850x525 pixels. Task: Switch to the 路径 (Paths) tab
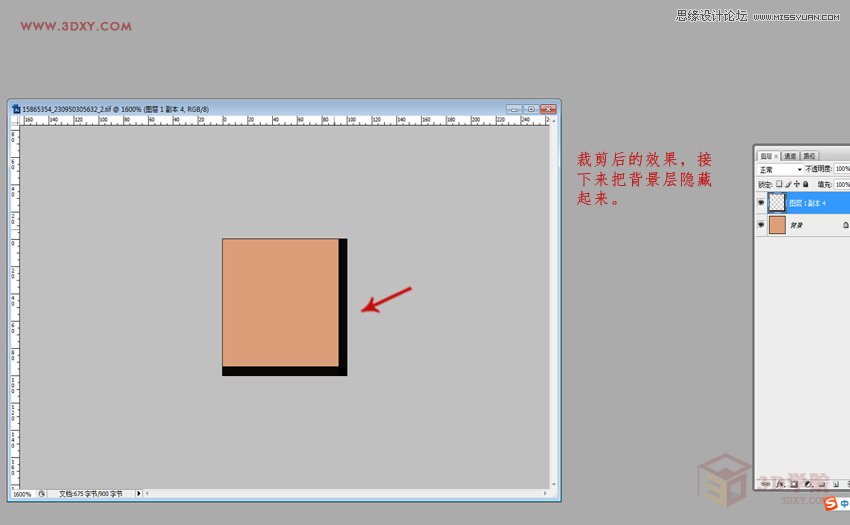[x=809, y=156]
